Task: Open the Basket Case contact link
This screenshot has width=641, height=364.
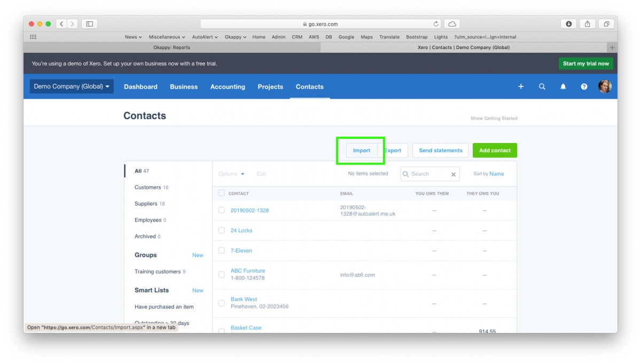Action: (x=246, y=327)
